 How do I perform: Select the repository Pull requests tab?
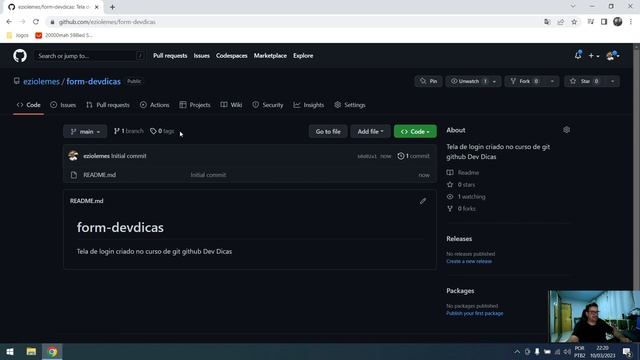[108, 105]
